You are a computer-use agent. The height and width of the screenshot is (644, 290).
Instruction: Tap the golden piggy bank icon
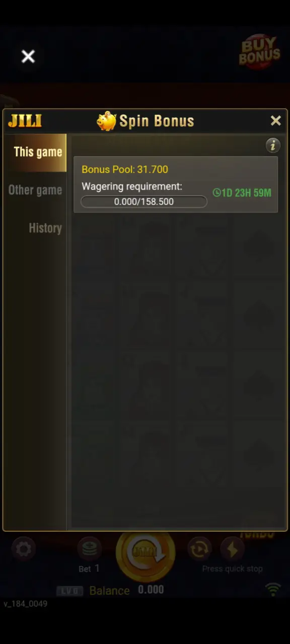pos(106,121)
